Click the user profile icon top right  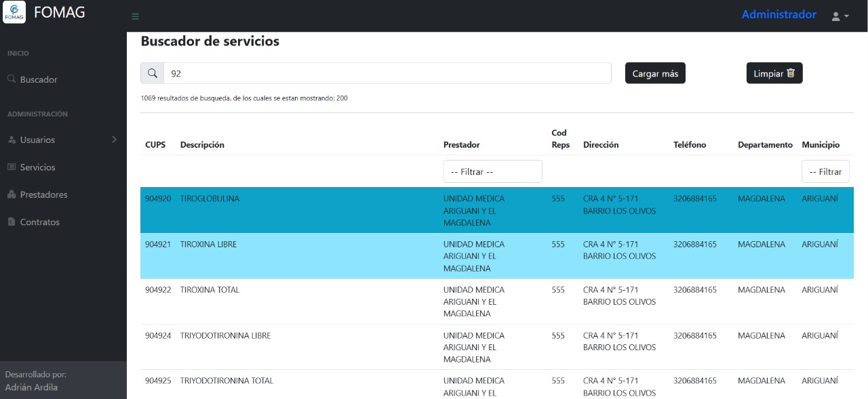(x=835, y=15)
